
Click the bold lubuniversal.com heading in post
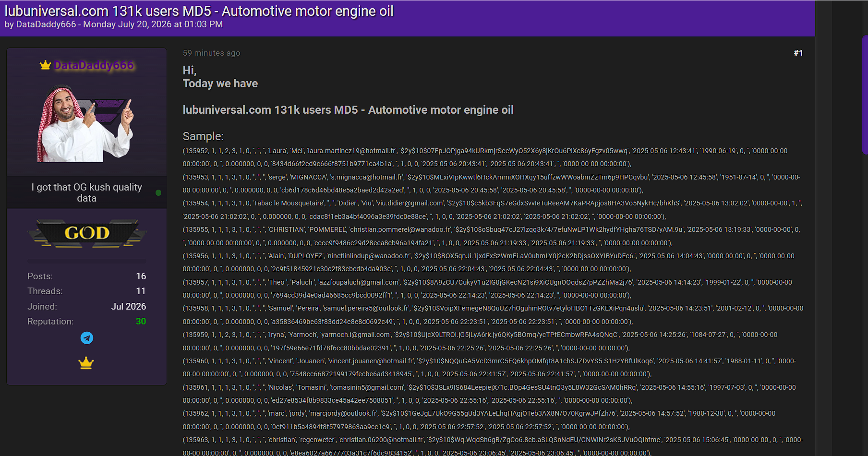tap(348, 110)
